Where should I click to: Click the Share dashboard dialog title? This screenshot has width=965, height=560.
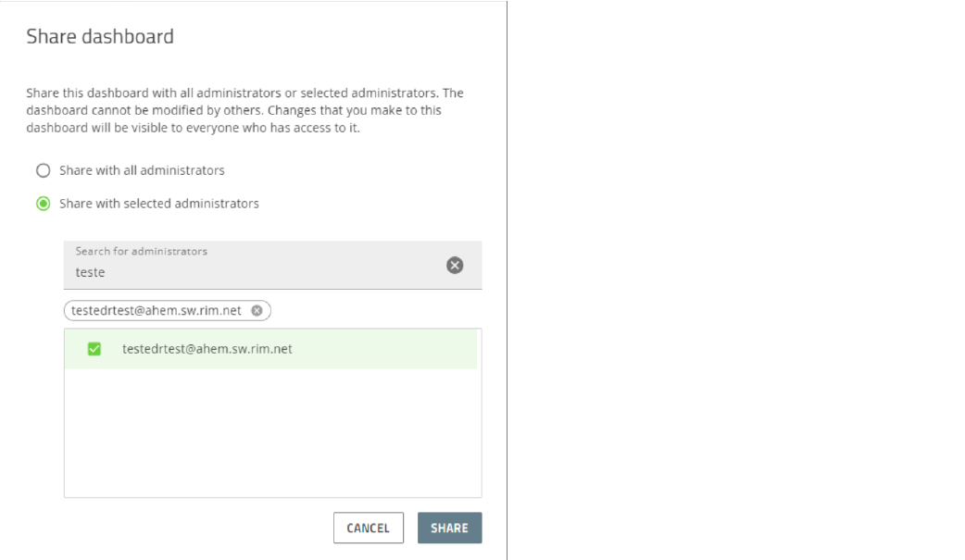coord(100,36)
